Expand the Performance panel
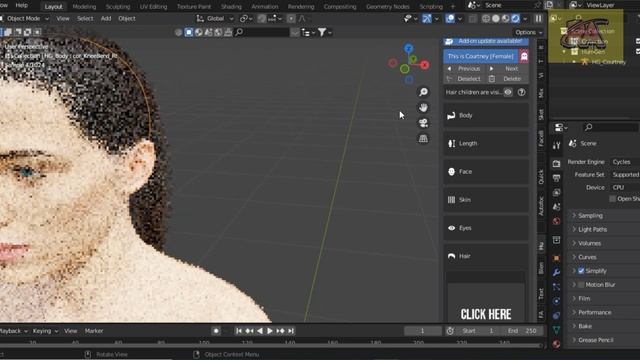Viewport: 640px width, 360px height. click(x=604, y=312)
